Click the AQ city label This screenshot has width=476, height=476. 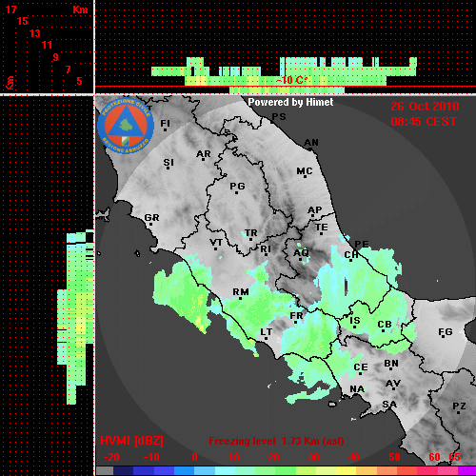click(301, 253)
